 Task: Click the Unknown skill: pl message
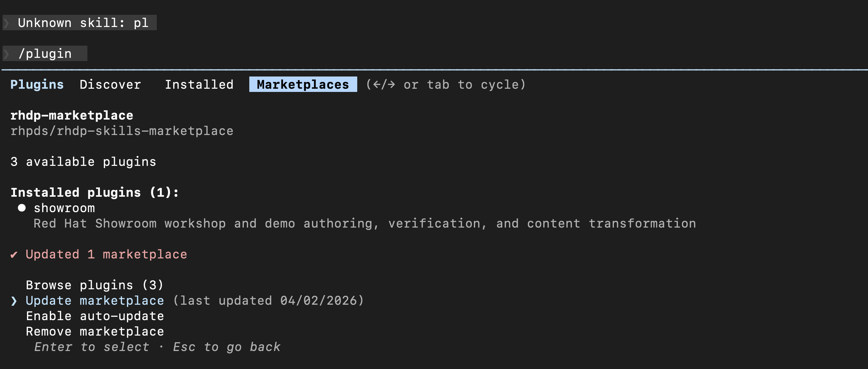tap(83, 23)
